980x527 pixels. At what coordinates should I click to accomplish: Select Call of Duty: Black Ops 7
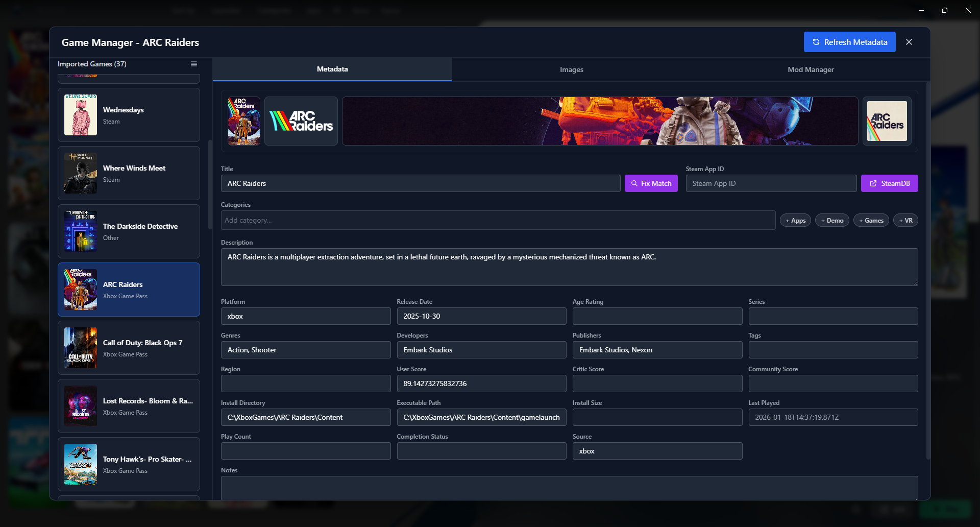click(128, 348)
